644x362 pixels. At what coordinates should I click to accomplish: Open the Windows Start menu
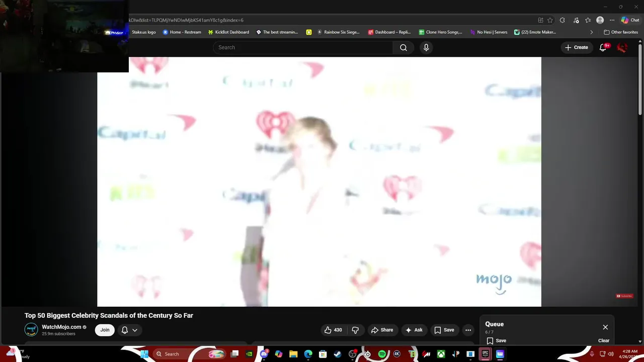click(x=144, y=354)
